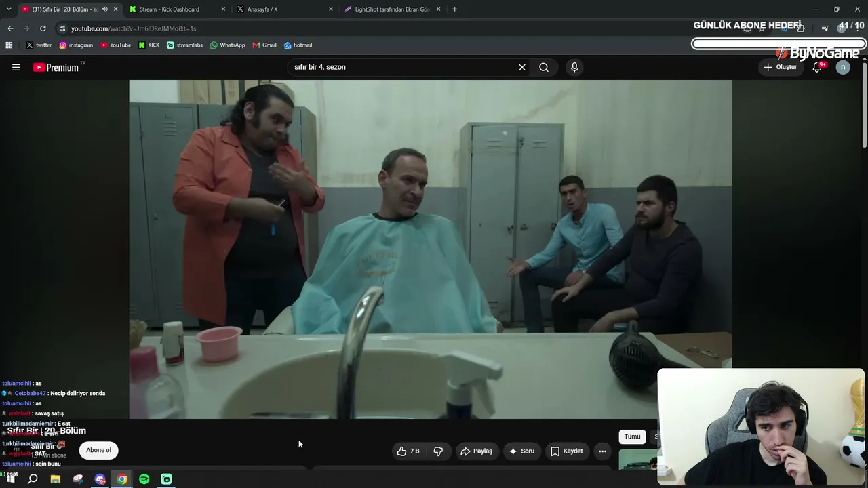The width and height of the screenshot is (868, 488).
Task: Open Windows taskbar search
Action: tap(33, 479)
